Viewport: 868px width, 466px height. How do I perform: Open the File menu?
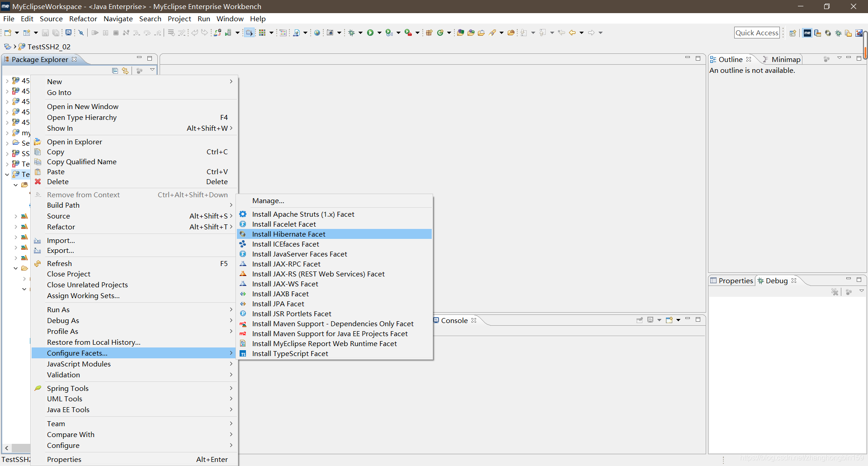(9, 19)
